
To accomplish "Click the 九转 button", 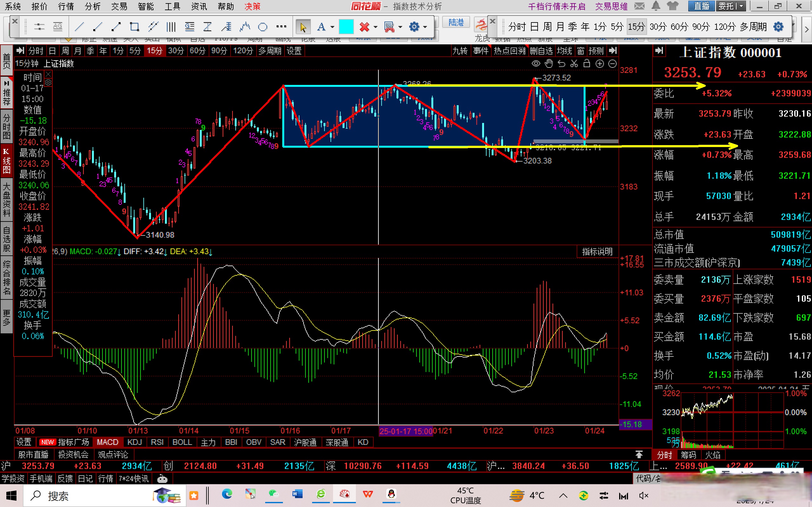I will point(460,51).
